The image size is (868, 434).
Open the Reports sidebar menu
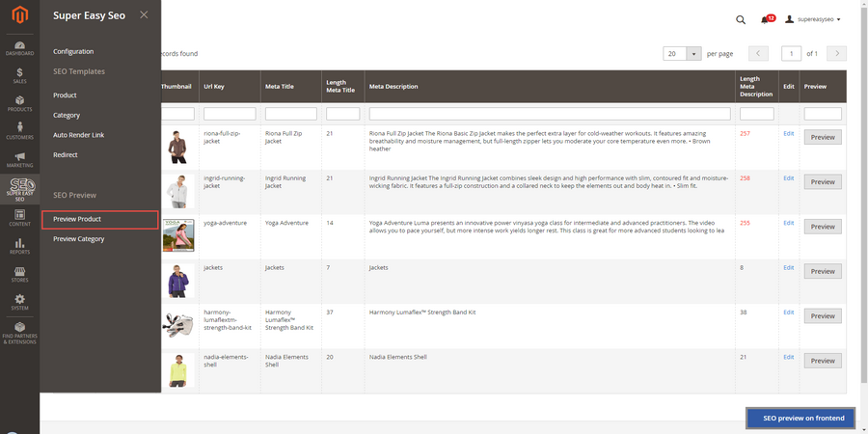[20, 246]
